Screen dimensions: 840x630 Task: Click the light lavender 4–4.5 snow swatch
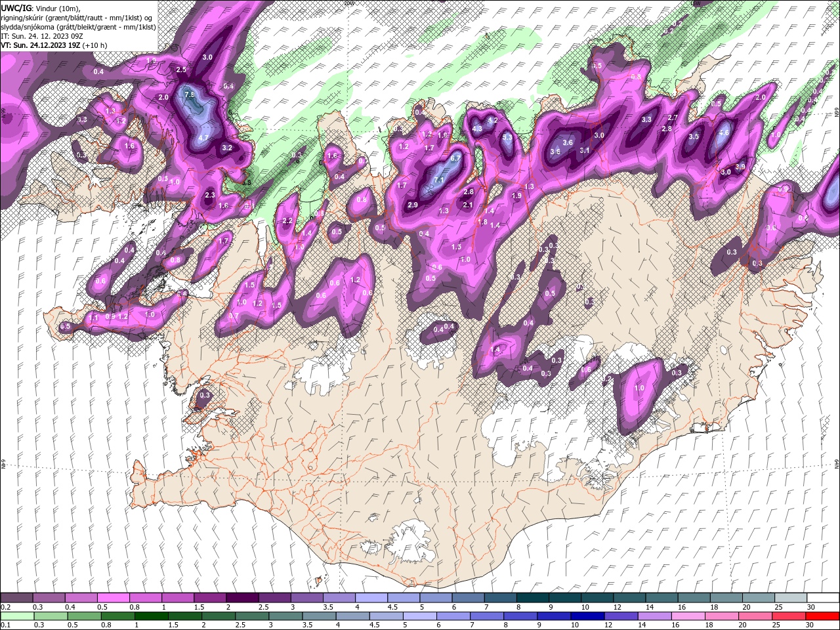pos(371,598)
